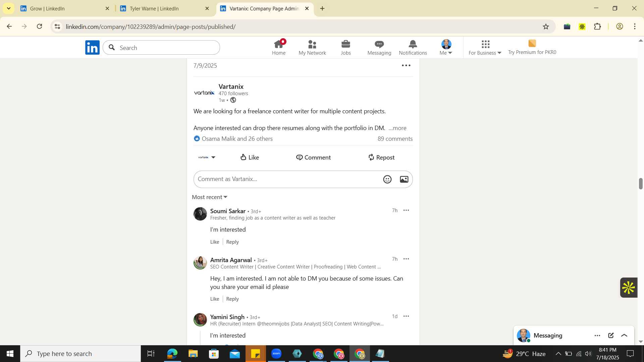The height and width of the screenshot is (362, 644).
Task: Open File Explorer from the taskbar
Action: coord(193,354)
